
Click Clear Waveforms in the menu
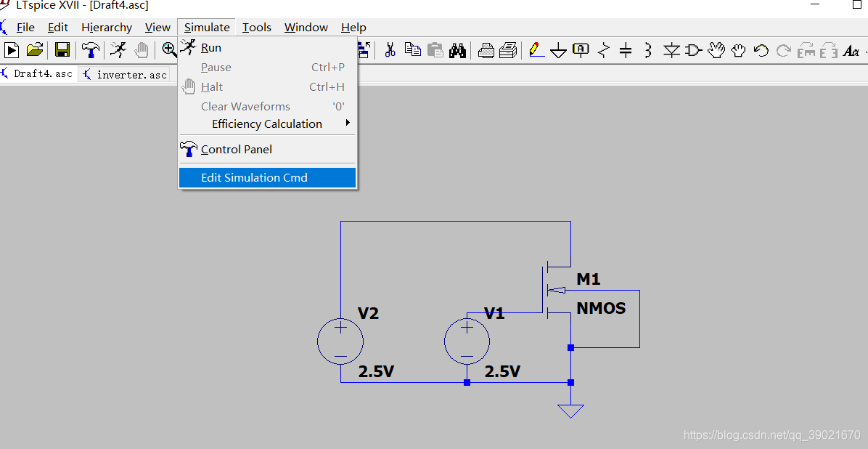267,106
